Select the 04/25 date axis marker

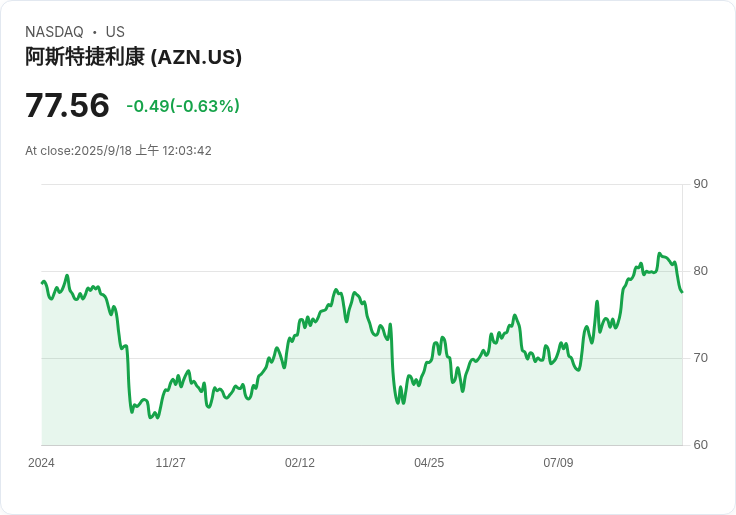[429, 463]
